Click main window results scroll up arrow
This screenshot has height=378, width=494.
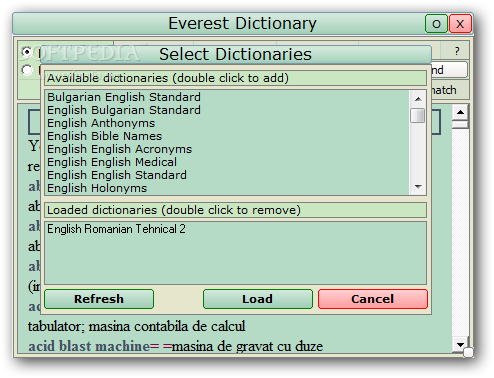pyautogui.click(x=460, y=112)
